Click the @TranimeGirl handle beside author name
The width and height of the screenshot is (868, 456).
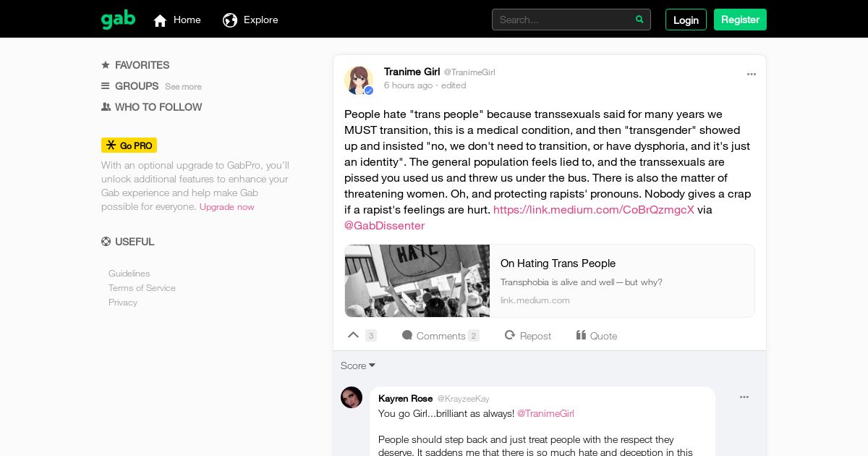pyautogui.click(x=469, y=72)
